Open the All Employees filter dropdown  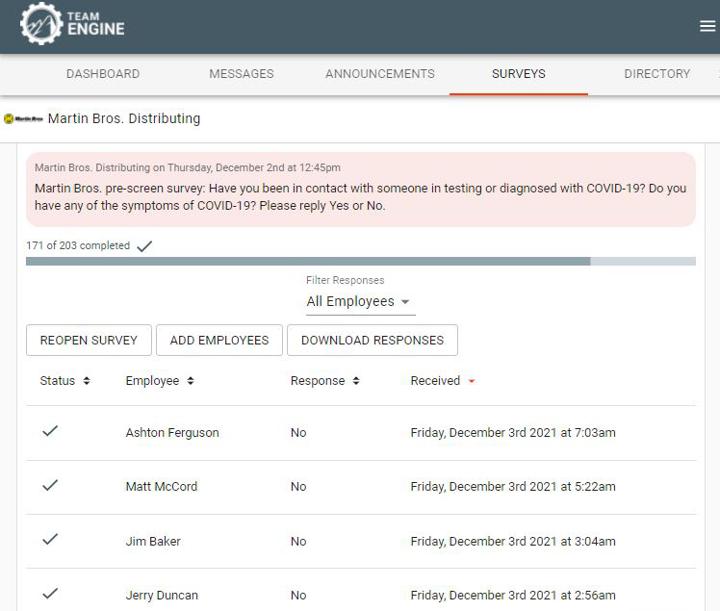point(360,302)
